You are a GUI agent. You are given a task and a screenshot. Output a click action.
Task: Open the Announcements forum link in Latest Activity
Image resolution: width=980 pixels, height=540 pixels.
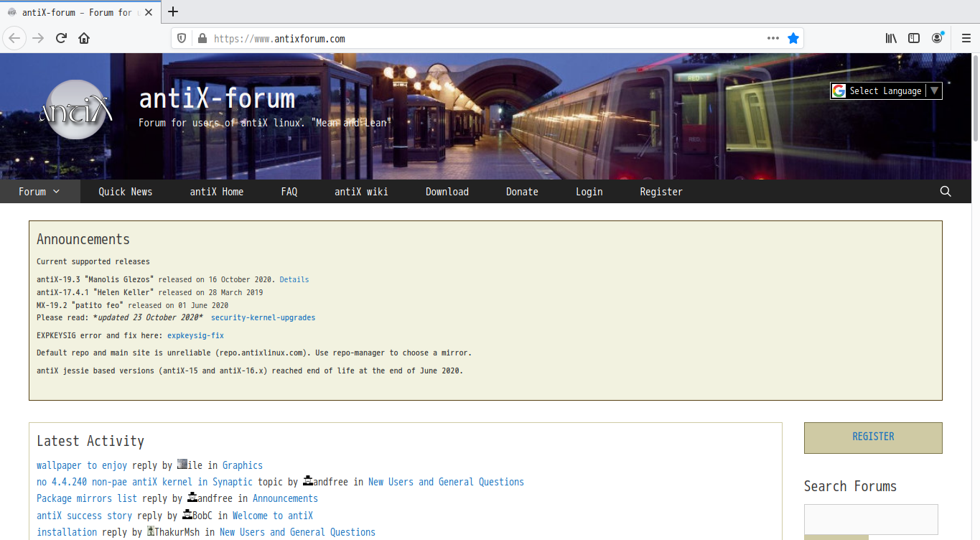click(285, 498)
